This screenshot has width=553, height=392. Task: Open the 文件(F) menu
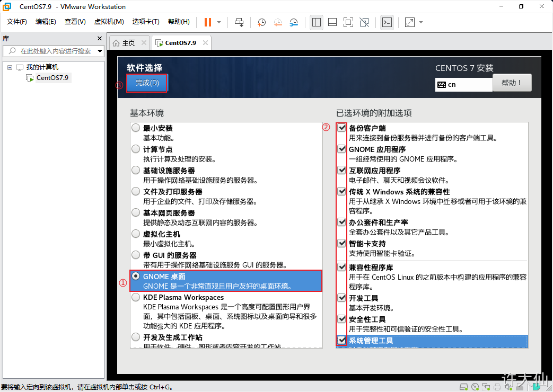16,22
